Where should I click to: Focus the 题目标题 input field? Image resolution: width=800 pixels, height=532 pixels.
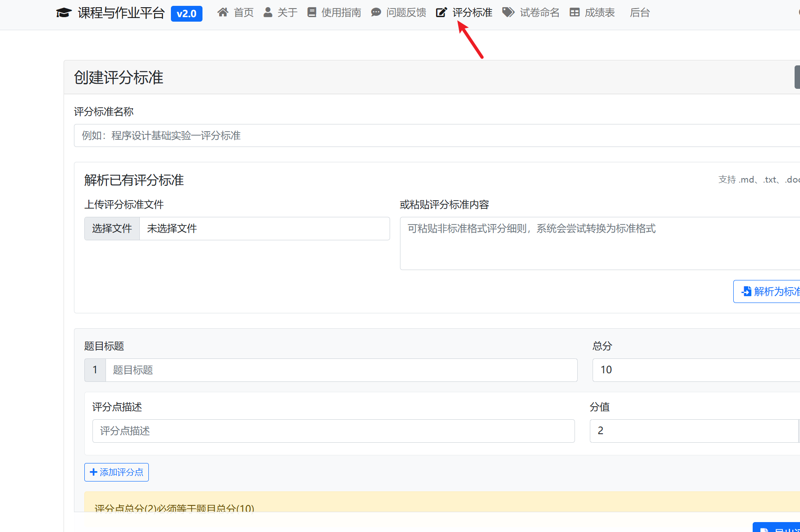(341, 370)
